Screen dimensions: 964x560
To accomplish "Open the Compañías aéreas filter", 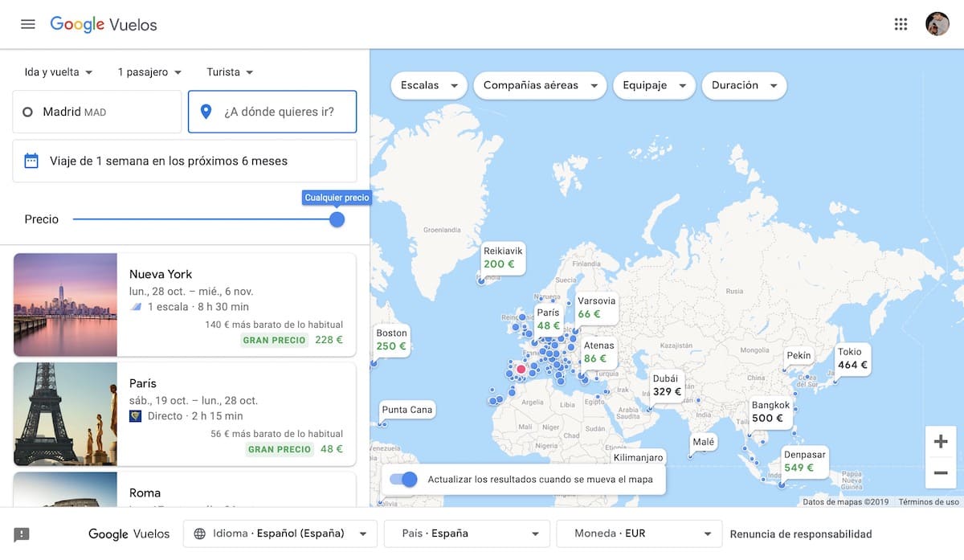I will coord(539,85).
